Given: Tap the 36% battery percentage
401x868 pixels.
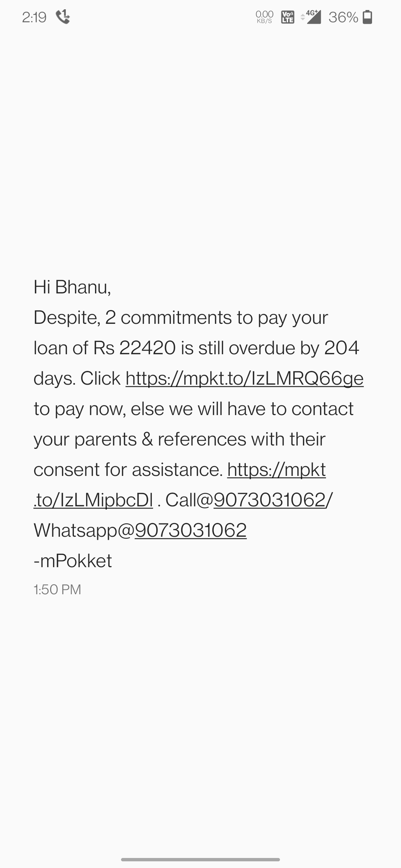Looking at the screenshot, I should coord(343,17).
